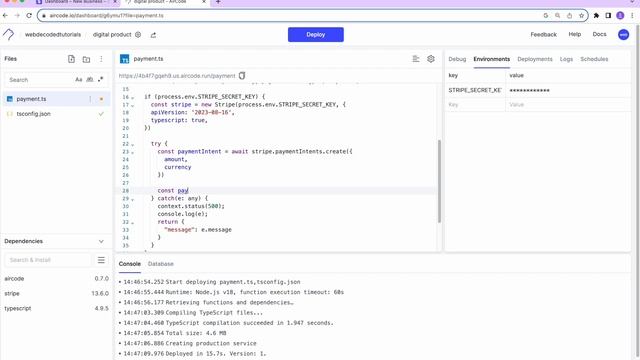Toggle match case in file search
The width and height of the screenshot is (640, 360).
click(x=79, y=80)
